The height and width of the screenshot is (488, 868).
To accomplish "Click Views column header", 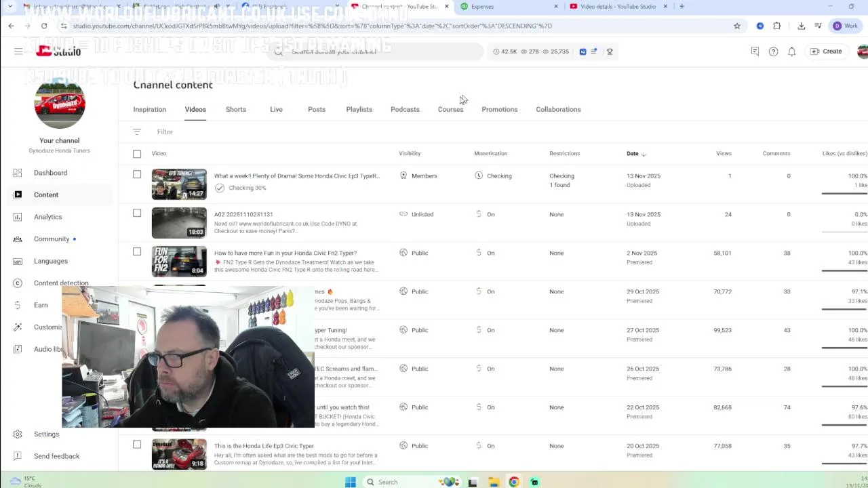I will click(724, 154).
